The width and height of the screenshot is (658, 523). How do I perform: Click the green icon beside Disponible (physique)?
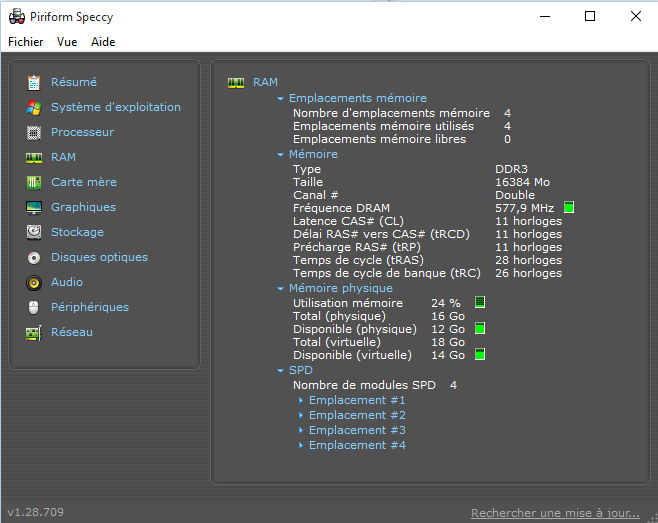click(480, 328)
